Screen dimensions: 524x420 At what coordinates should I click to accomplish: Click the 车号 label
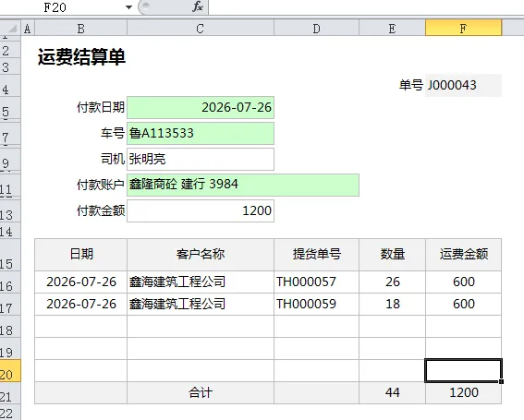coord(113,133)
